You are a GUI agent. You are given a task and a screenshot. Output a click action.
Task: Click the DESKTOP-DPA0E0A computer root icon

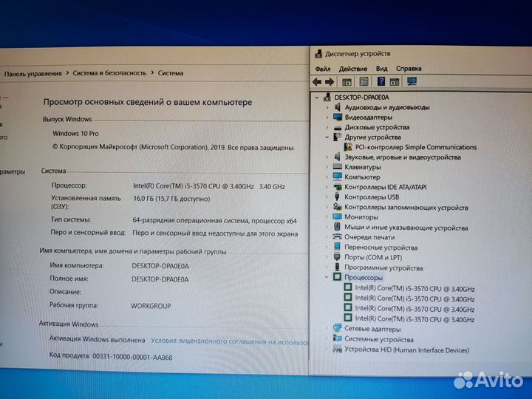coord(327,97)
